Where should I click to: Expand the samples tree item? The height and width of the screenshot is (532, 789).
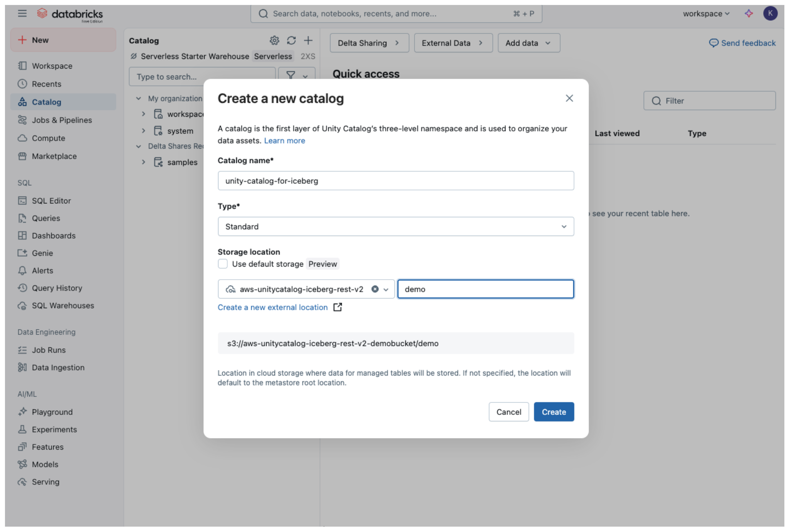144,162
